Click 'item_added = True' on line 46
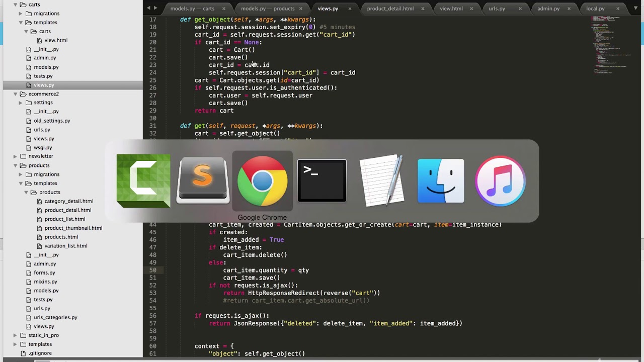This screenshot has height=362, width=644. 254,240
